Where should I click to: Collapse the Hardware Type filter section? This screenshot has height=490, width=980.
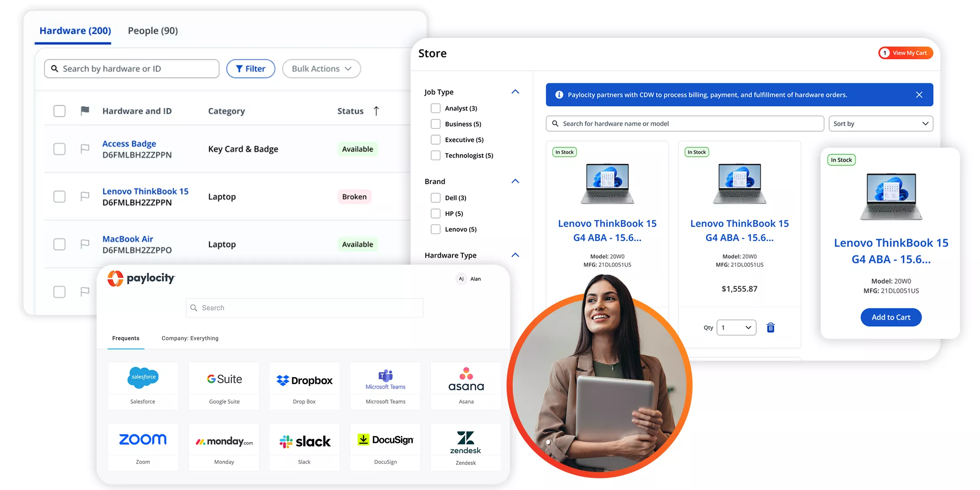(x=515, y=255)
